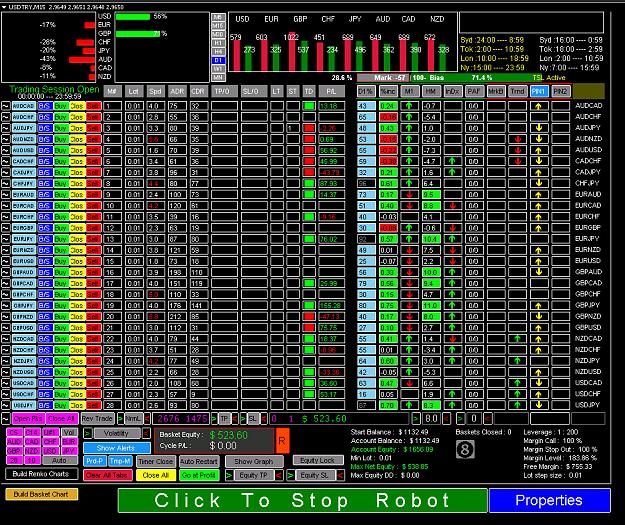Open the AUDCAD chart tilde icon
The height and width of the screenshot is (525, 625).
tap(6, 106)
